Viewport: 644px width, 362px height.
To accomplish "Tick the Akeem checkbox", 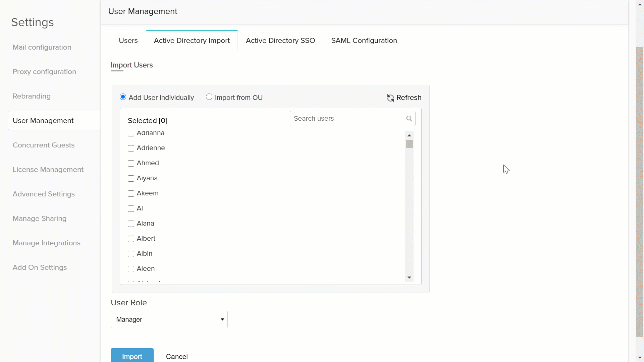I will coord(131,193).
